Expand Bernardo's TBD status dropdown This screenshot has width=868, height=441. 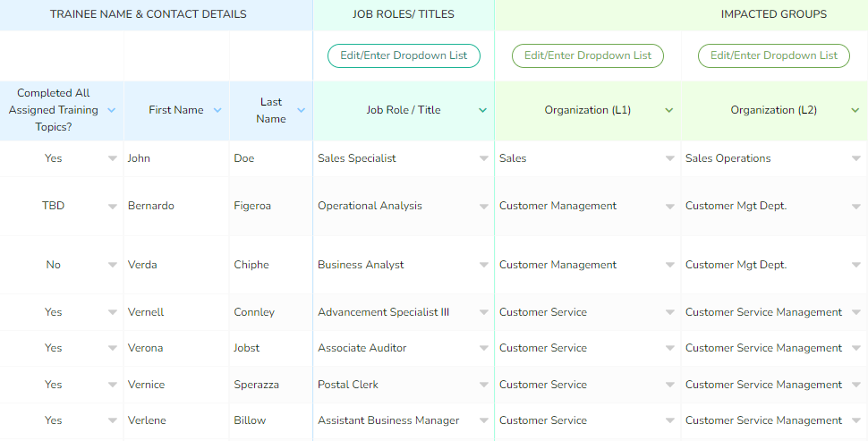[113, 207]
